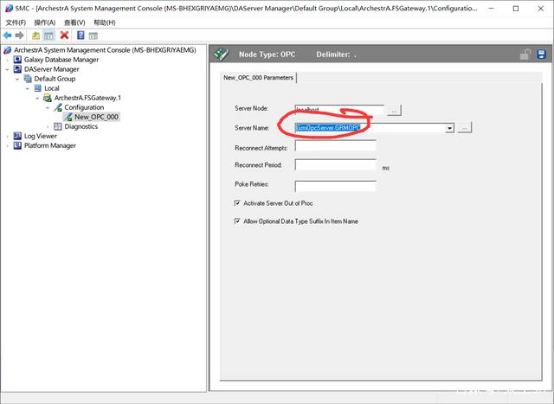Toggle the show/hide console tree icon
Image resolution: width=554 pixels, height=404 pixels.
pos(49,35)
